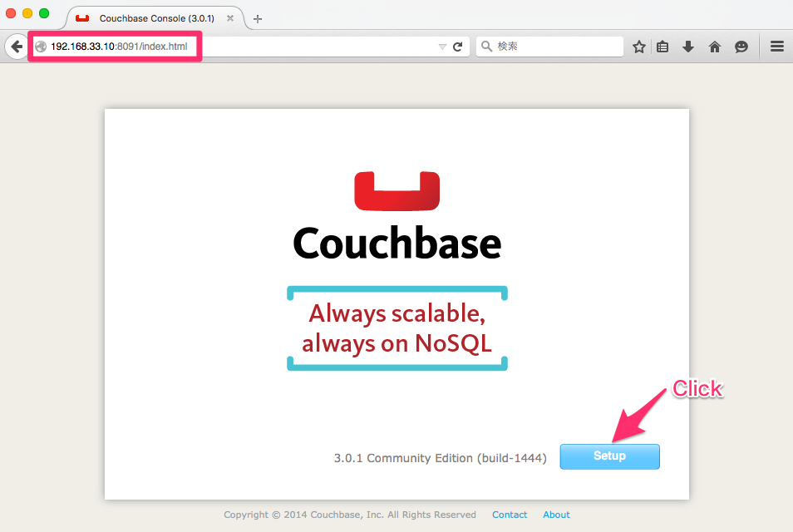Image resolution: width=793 pixels, height=532 pixels.
Task: Open the About link in the footer
Action: point(555,514)
